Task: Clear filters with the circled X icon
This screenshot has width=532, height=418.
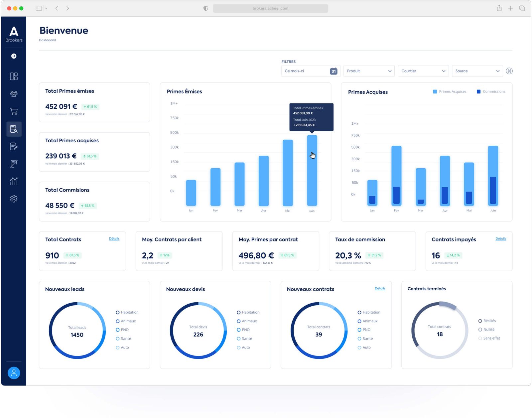Action: tap(509, 71)
